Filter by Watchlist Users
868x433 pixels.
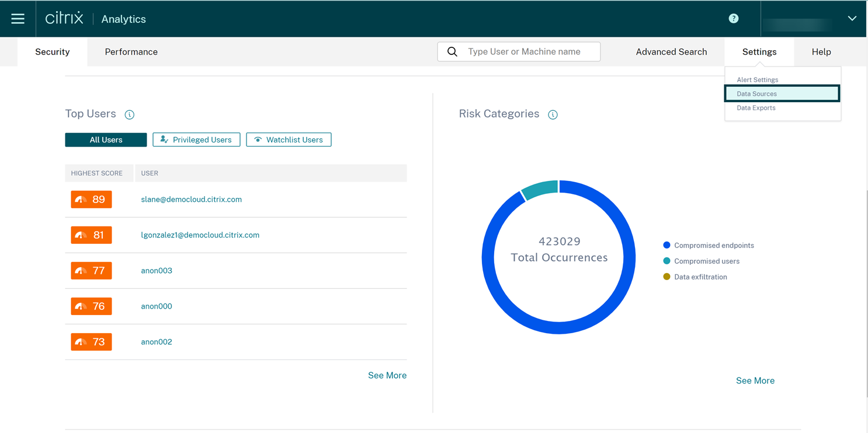(289, 140)
